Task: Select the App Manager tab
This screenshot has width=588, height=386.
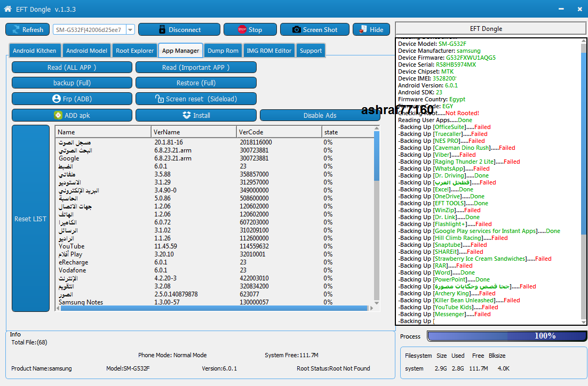Action: point(180,51)
